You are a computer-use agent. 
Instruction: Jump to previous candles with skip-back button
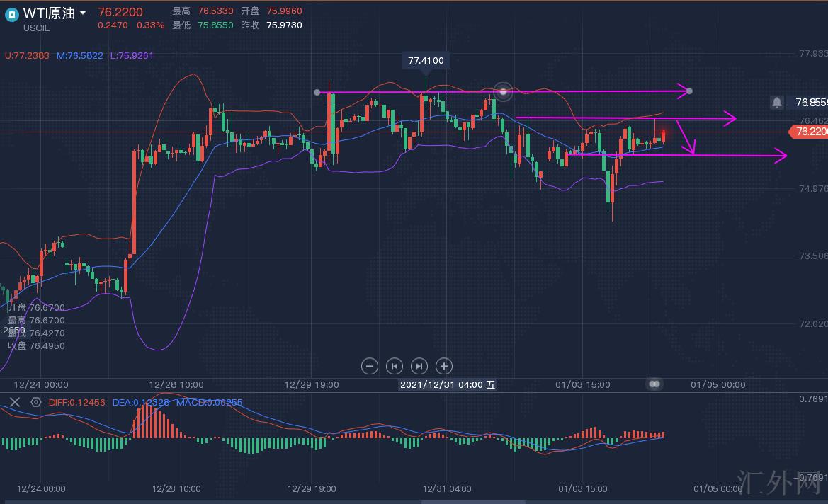tap(394, 366)
